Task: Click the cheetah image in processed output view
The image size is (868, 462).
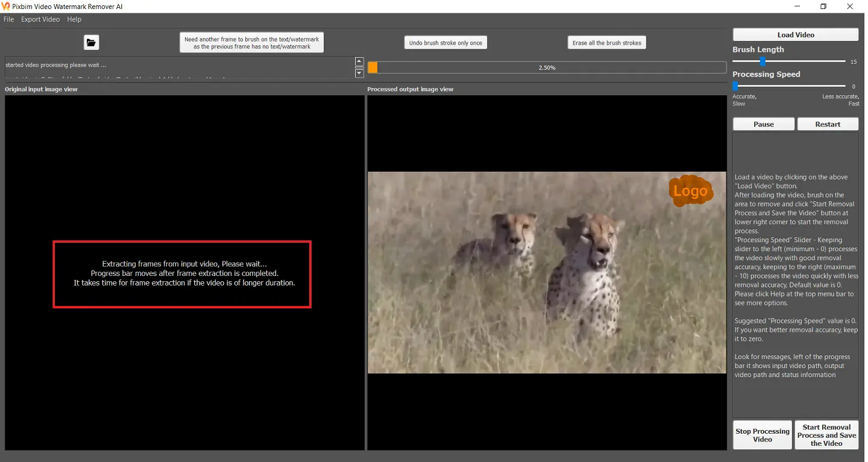Action: pyautogui.click(x=547, y=272)
